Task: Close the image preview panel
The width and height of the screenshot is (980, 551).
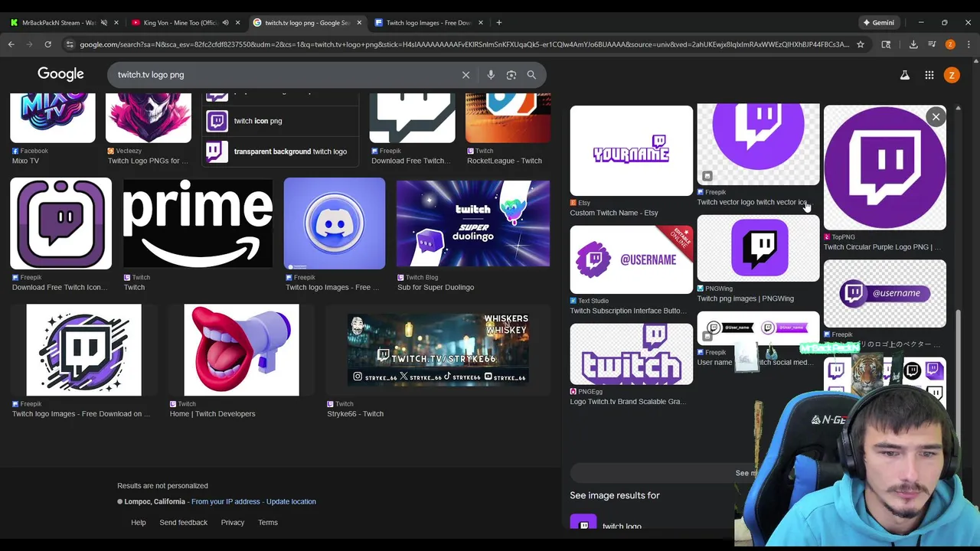Action: pos(936,116)
